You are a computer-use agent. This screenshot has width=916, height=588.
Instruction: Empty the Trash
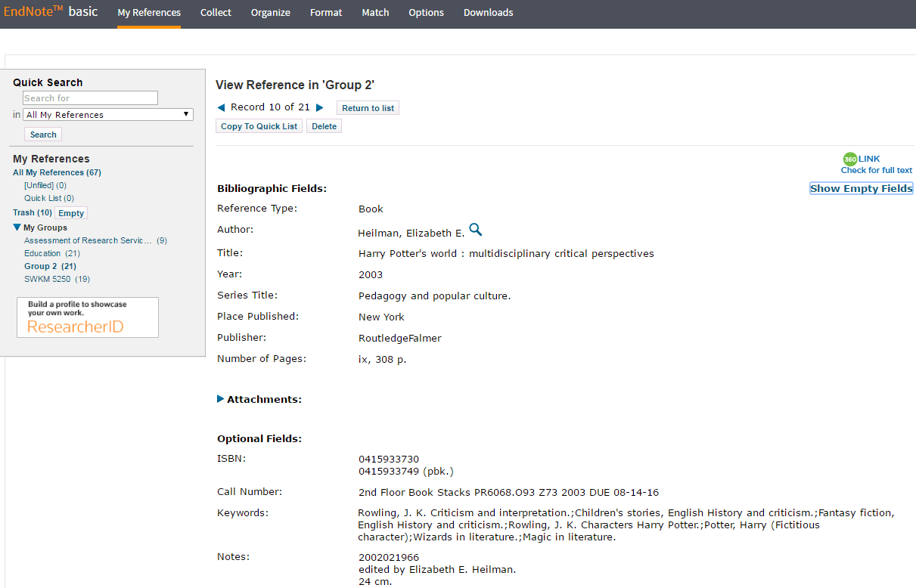70,212
